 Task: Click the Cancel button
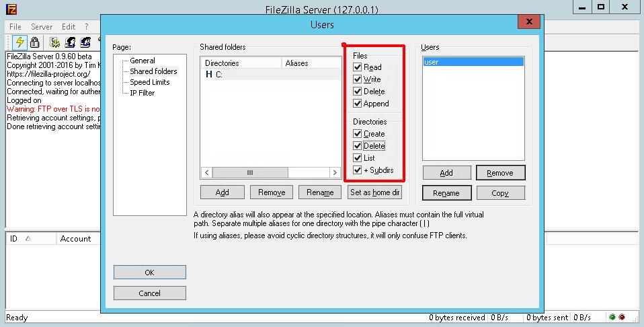coord(149,293)
